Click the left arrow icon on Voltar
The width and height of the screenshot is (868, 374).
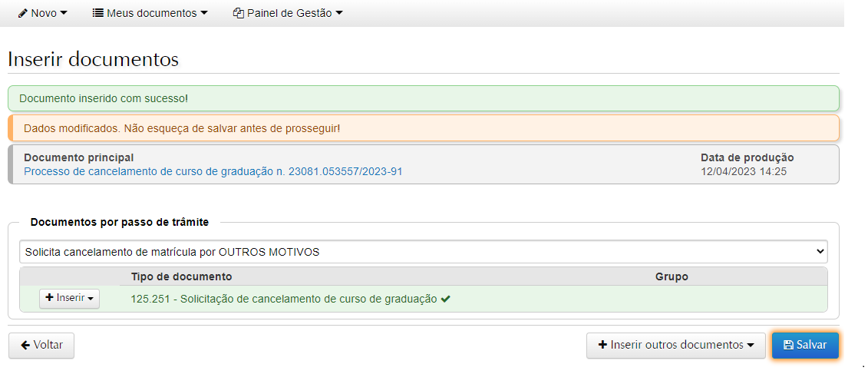tap(25, 345)
